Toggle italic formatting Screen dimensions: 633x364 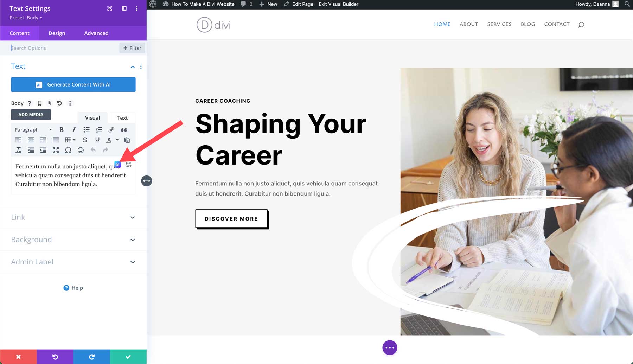(74, 130)
